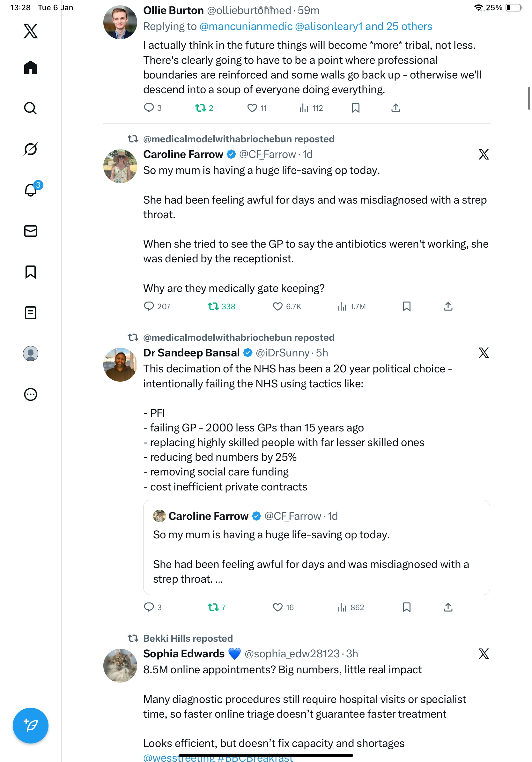532x762 pixels.
Task: Open the Grok icon in sidebar
Action: click(x=31, y=149)
